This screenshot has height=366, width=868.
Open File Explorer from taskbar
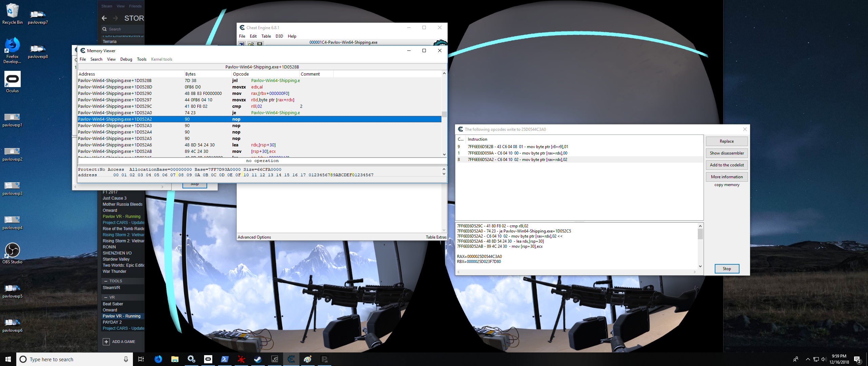click(x=175, y=359)
